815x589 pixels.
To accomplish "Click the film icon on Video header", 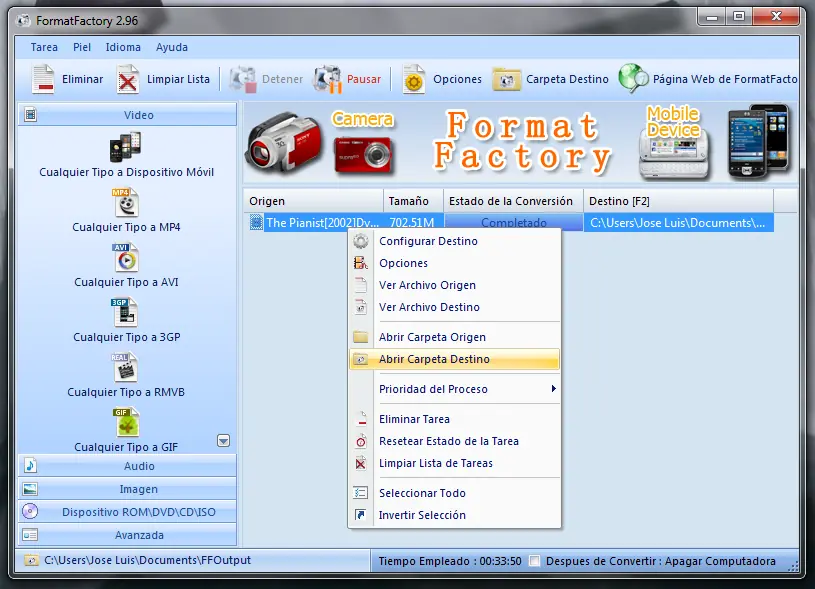I will pyautogui.click(x=31, y=114).
